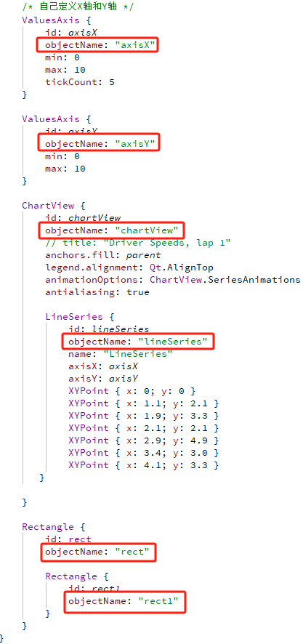The width and height of the screenshot is (303, 644).
Task: Click the objectName "rect1" line
Action: tap(125, 601)
